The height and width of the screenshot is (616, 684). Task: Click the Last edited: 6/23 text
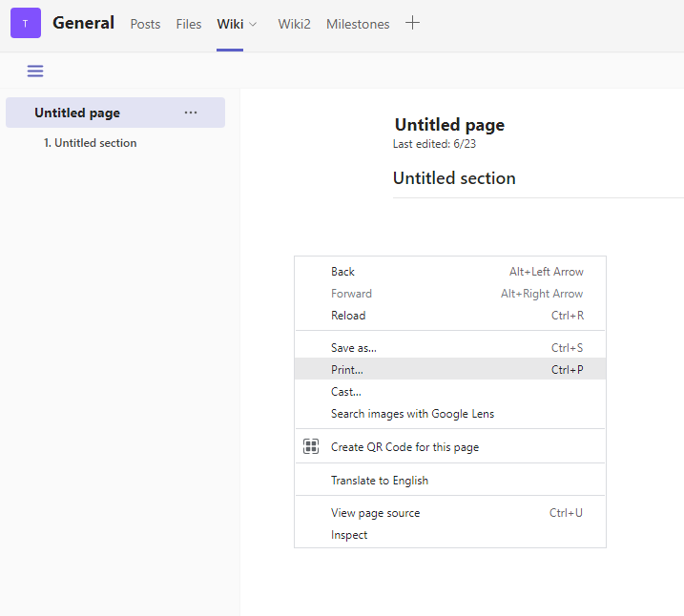click(434, 144)
